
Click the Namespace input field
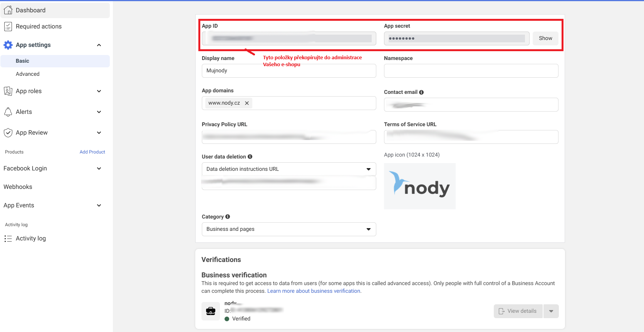coord(471,71)
